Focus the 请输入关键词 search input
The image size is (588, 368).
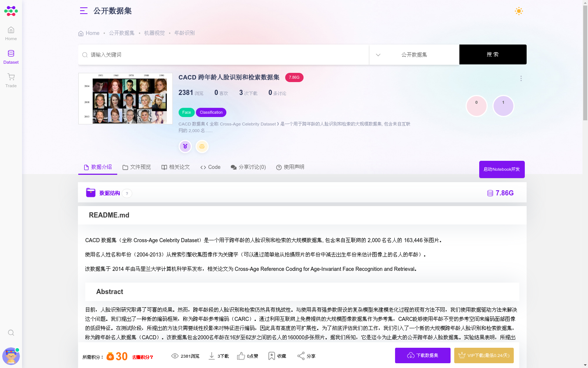tap(223, 54)
